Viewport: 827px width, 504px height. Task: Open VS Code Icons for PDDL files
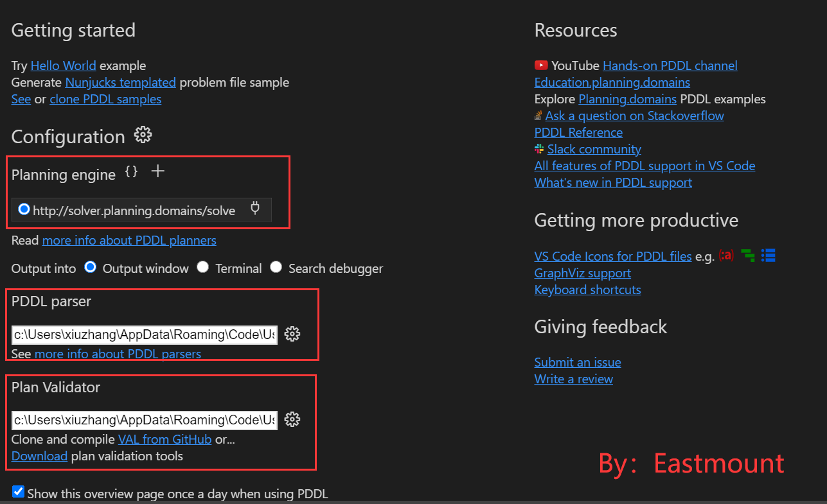(x=613, y=256)
